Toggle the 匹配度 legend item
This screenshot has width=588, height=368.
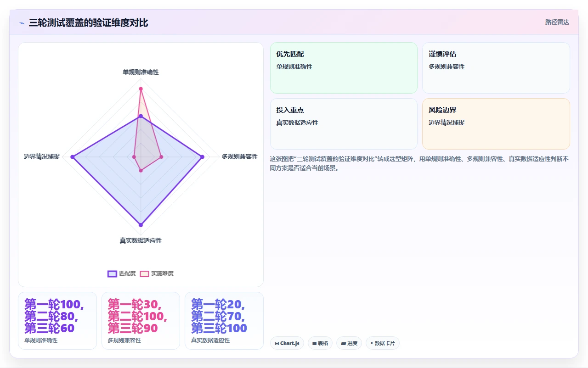coord(121,273)
